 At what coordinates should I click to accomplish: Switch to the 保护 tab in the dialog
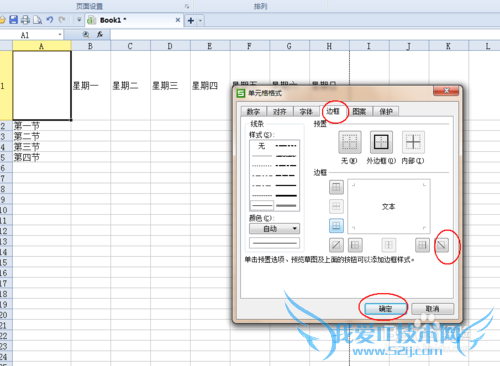pos(386,112)
